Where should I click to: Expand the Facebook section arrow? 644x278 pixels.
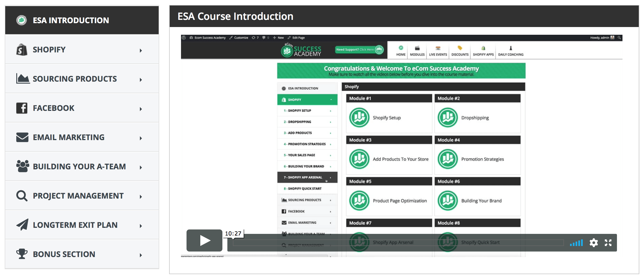pos(141,109)
